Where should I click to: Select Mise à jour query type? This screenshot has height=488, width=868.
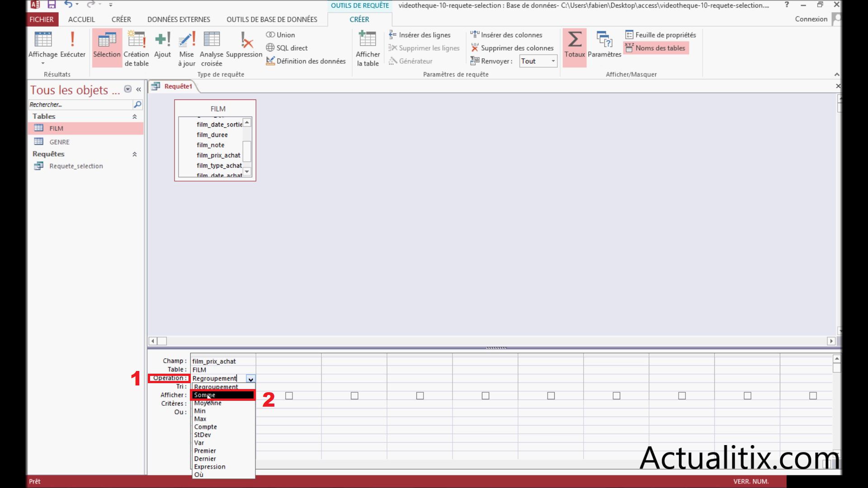pyautogui.click(x=187, y=48)
